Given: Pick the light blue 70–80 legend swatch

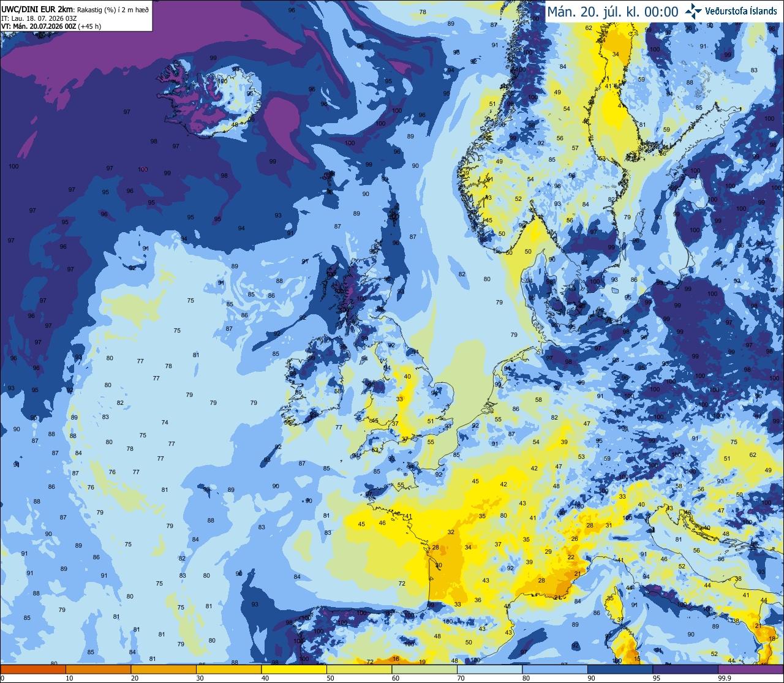Looking at the screenshot, I should (489, 669).
